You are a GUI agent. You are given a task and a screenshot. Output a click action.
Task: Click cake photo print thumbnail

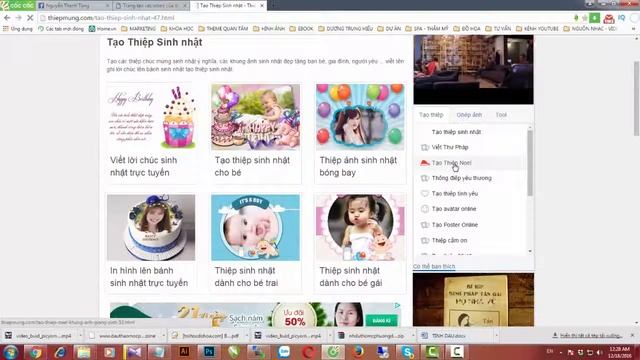151,227
